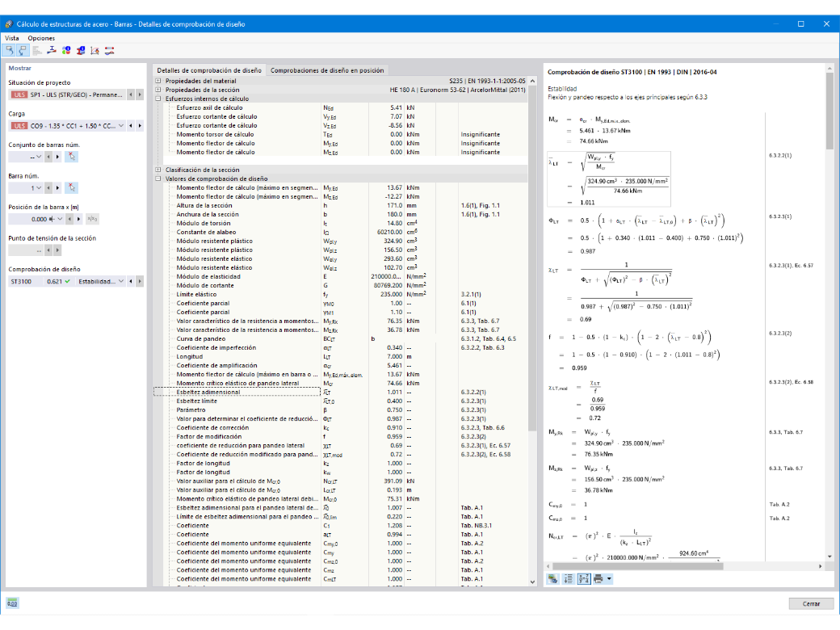Go to previous Carga combination
Screen dimensions: 840x630
(x=130, y=126)
